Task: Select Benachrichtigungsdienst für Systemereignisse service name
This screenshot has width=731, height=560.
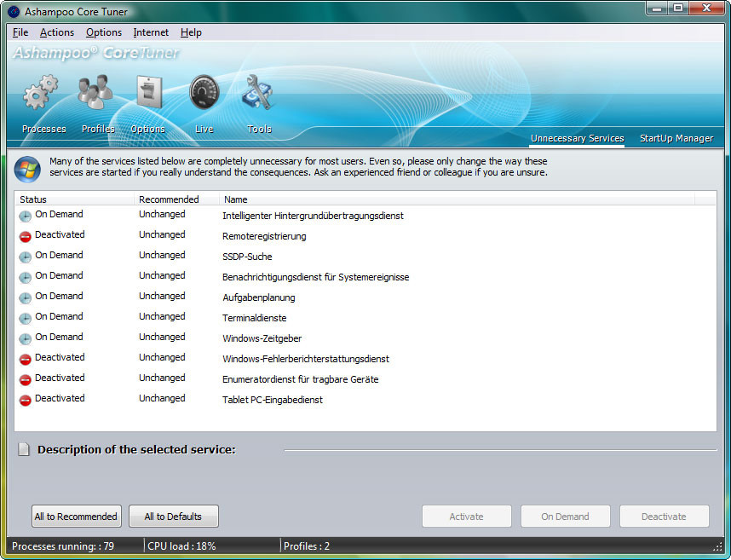Action: point(315,277)
